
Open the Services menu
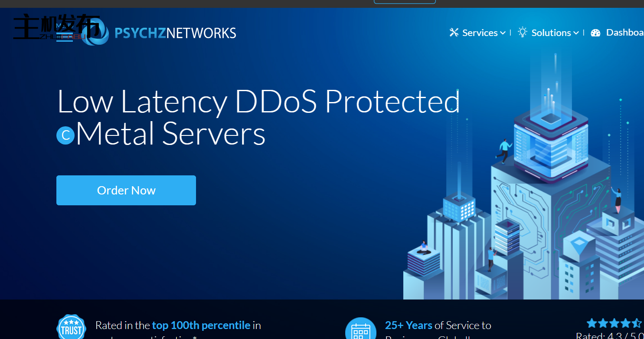(x=480, y=33)
